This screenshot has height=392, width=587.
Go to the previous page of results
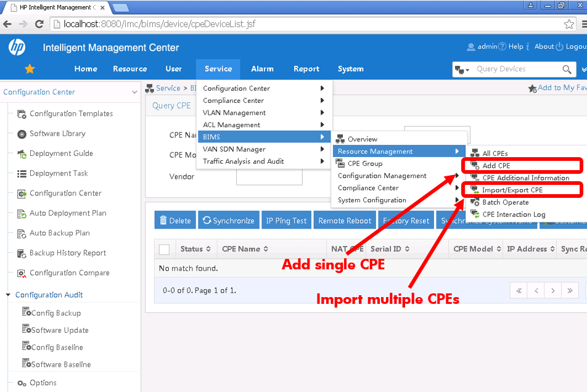pos(536,291)
